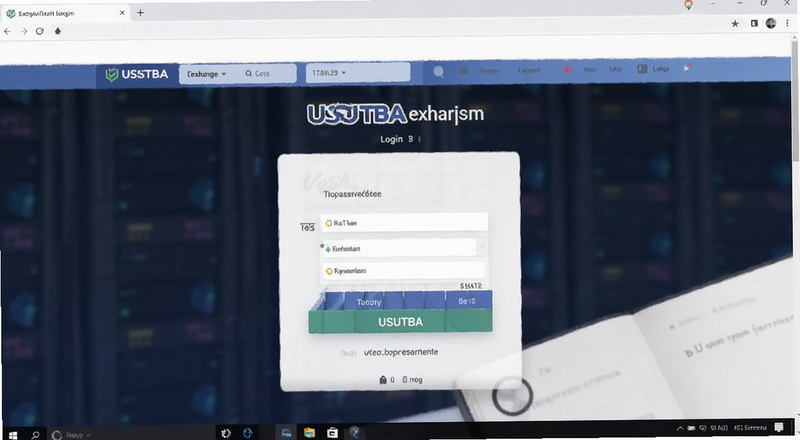Open the Exchange dropdown in the navbar
Image resolution: width=800 pixels, height=440 pixels.
coord(207,74)
